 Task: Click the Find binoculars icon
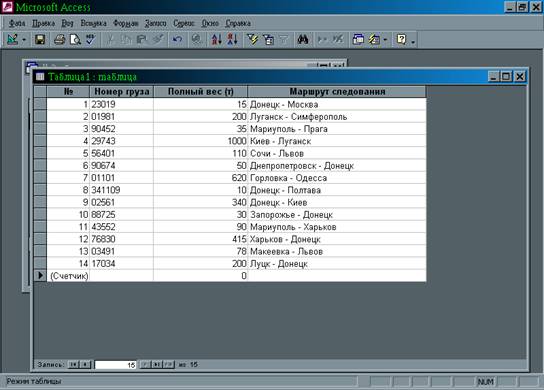[303, 40]
